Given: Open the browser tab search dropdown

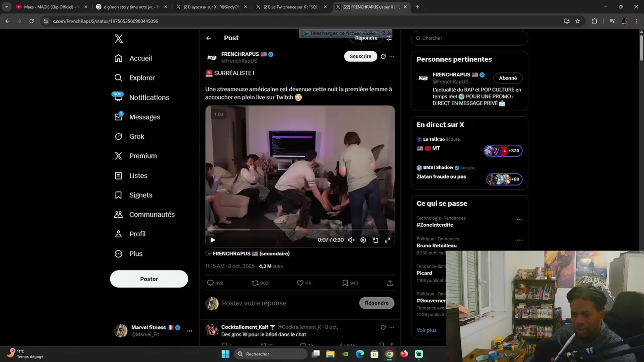Looking at the screenshot, I should (x=7, y=7).
